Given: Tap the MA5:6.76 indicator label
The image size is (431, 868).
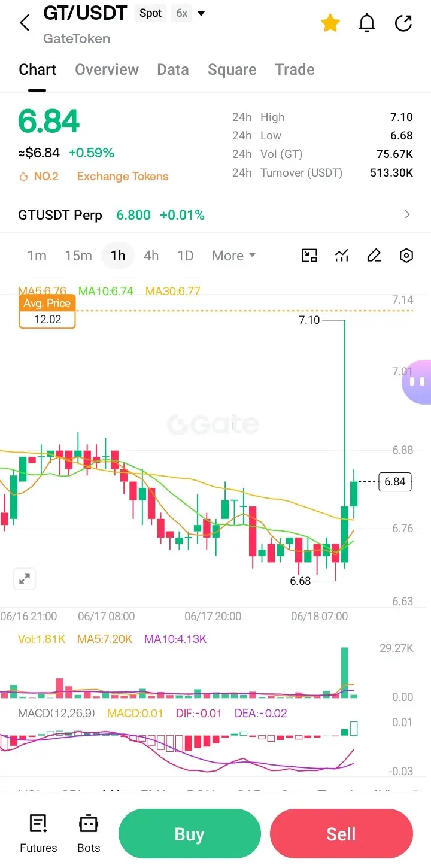Looking at the screenshot, I should click(x=43, y=292).
